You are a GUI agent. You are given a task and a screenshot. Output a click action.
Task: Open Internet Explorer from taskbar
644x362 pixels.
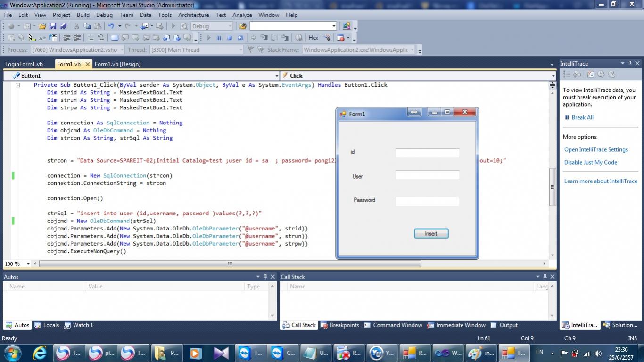(40, 353)
